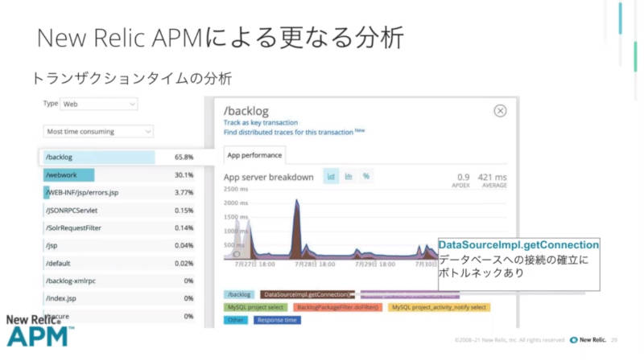Click the 421 ms average value
Screen dimensions: 644x361
tap(492, 177)
